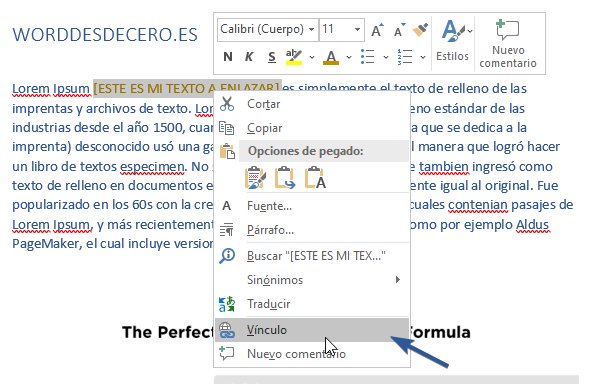This screenshot has width=605, height=384.
Task: Increase font size with the grow font icon
Action: [x=377, y=30]
